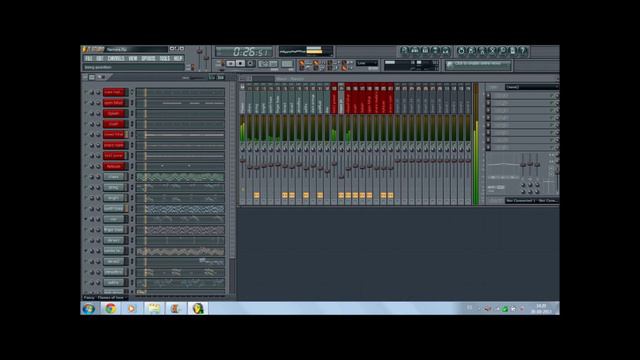Click the pattern number selector
Image resolution: width=640 pixels, height=360 pixels.
click(287, 64)
